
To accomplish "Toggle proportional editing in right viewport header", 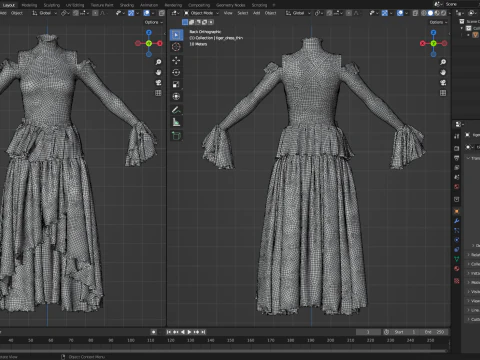I will (x=349, y=13).
